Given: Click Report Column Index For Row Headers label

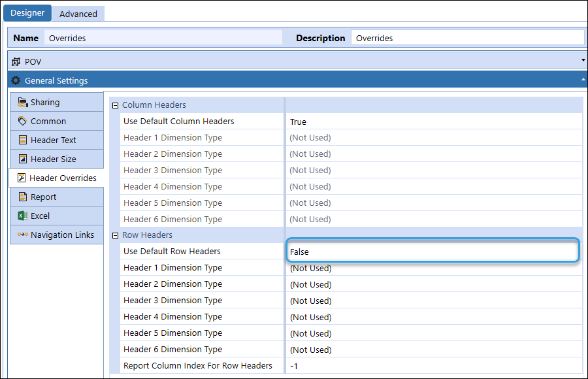Looking at the screenshot, I should point(198,365).
